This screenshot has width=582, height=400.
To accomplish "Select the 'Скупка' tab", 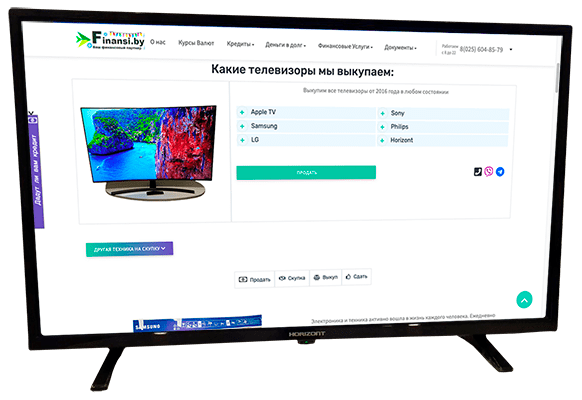I will tap(292, 278).
